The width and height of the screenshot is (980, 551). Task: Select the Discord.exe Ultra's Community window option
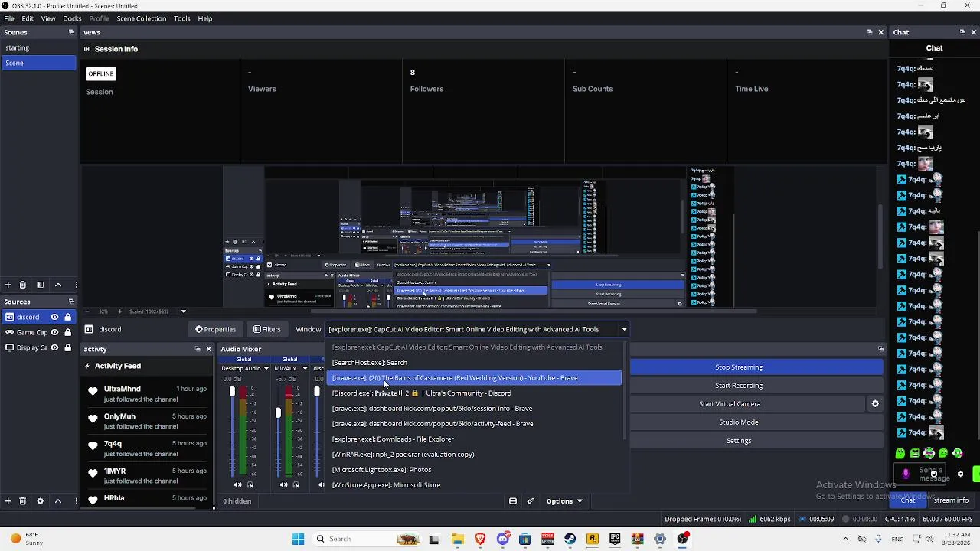tap(475, 393)
